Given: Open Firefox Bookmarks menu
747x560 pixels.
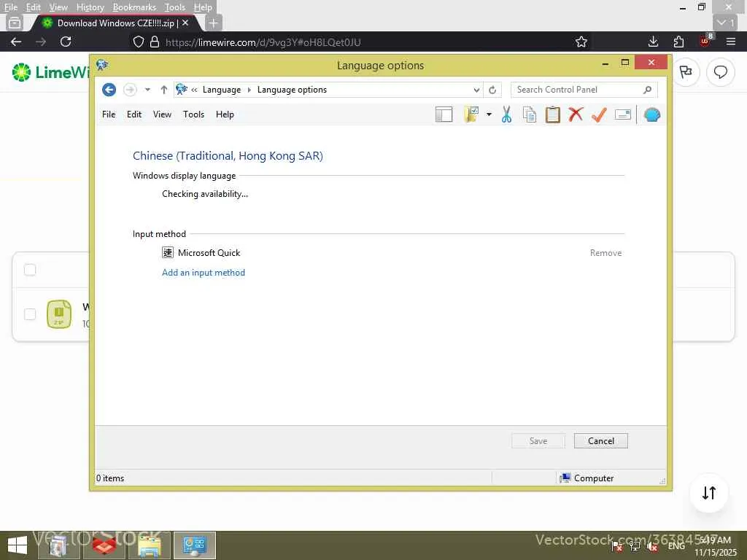Looking at the screenshot, I should (134, 7).
